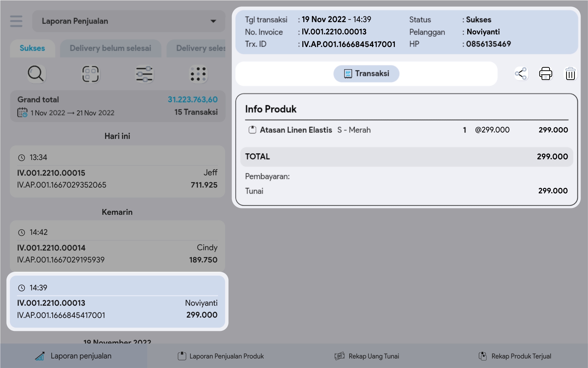This screenshot has width=588, height=368.
Task: Open the date range calendar icon
Action: point(22,113)
